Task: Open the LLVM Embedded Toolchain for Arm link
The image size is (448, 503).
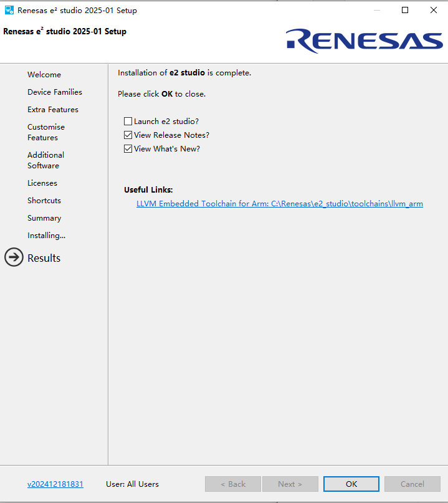Action: coord(280,204)
